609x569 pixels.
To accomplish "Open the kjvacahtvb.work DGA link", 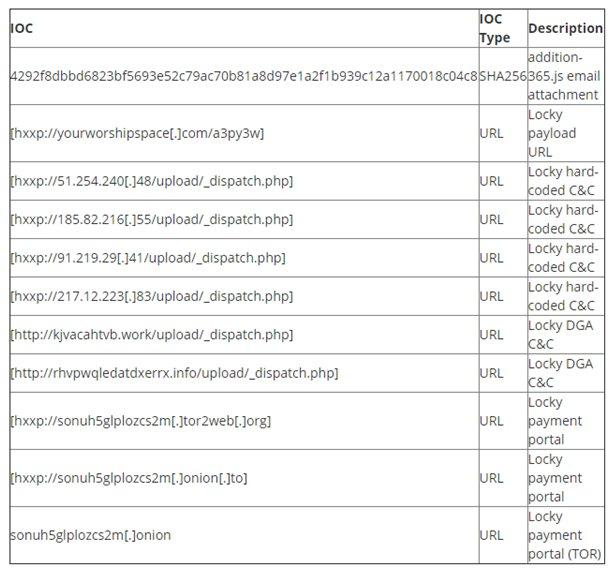I will click(151, 334).
